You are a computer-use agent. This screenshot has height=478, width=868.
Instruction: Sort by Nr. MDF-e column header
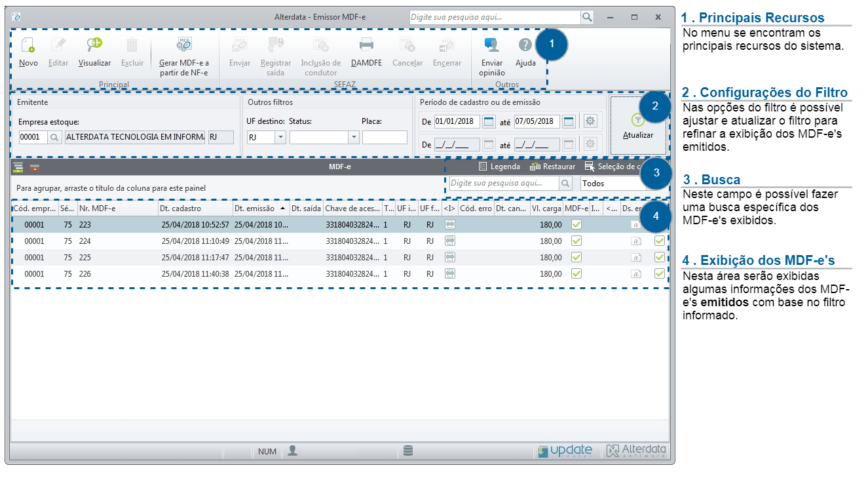[117, 208]
